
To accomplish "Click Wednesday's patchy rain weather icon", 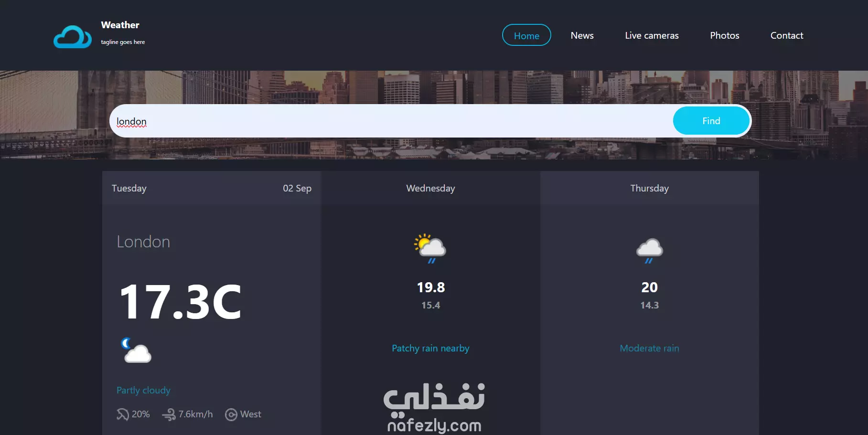I will 430,248.
